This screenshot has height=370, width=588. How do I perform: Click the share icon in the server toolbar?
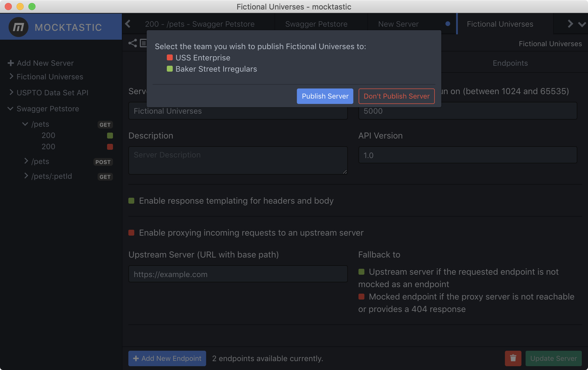pos(133,43)
